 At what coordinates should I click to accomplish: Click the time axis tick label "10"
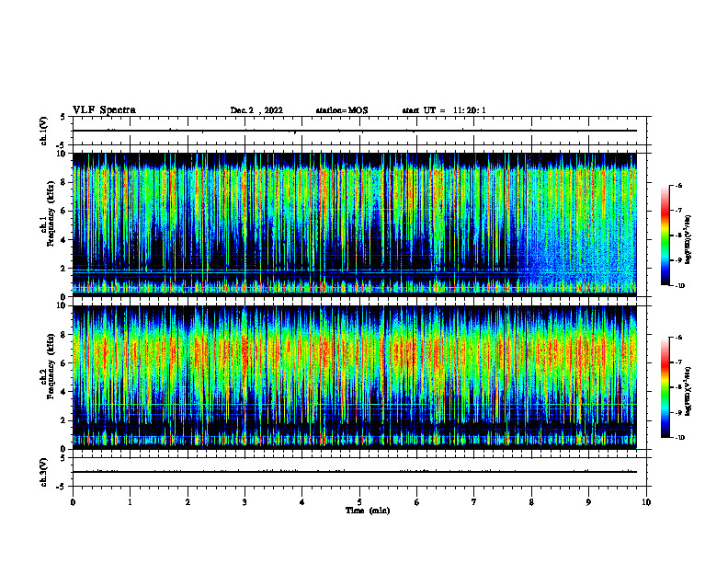(646, 502)
